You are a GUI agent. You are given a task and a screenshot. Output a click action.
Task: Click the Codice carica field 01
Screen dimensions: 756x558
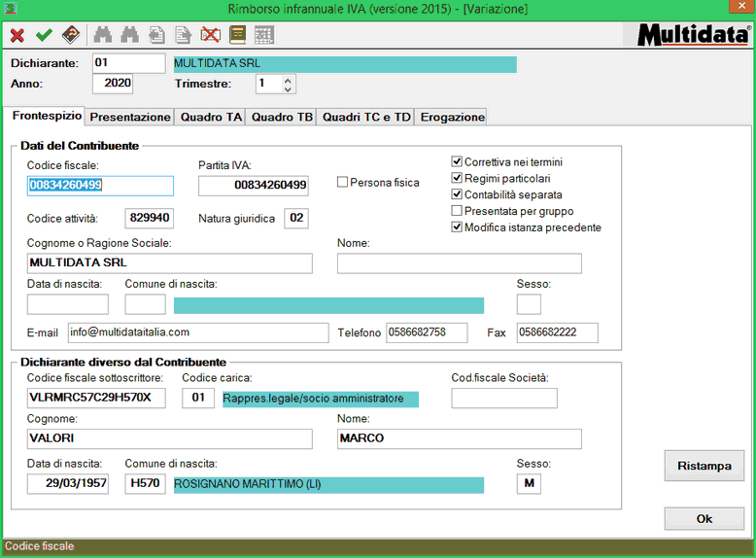point(198,398)
